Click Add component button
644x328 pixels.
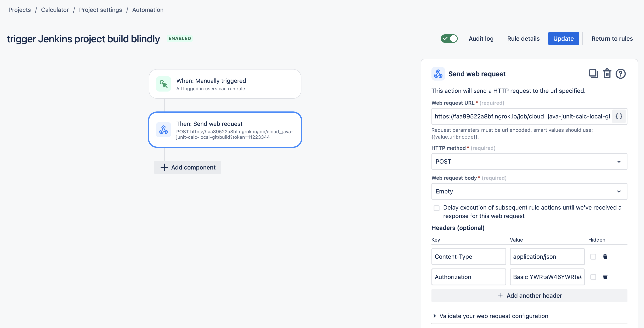pos(187,167)
